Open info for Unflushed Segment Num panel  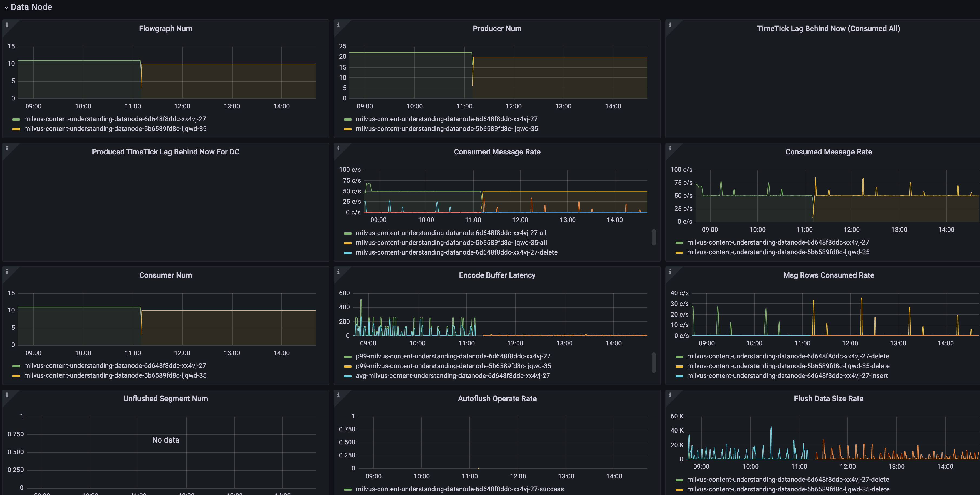tap(6, 395)
